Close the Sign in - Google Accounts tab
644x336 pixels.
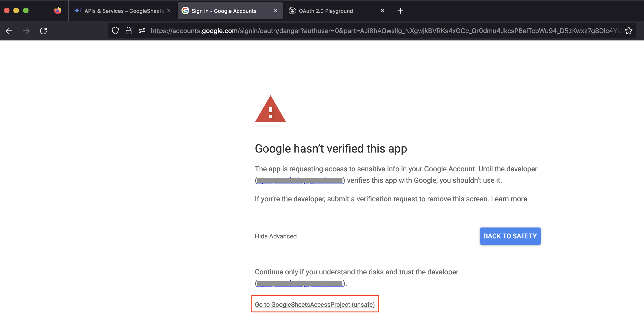275,10
